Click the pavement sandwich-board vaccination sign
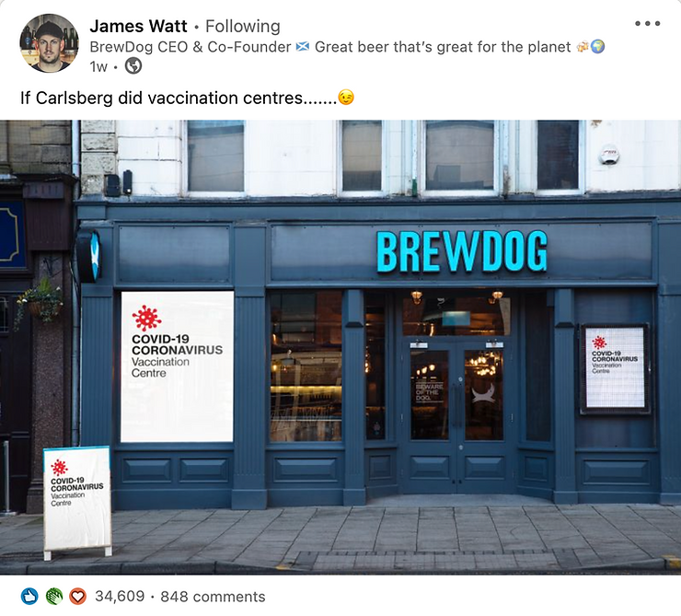 [77, 503]
